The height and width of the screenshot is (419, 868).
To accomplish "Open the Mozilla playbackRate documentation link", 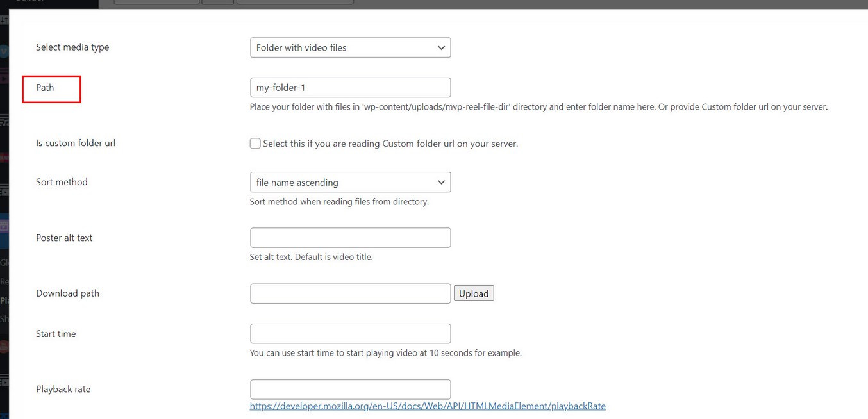I will [x=428, y=406].
